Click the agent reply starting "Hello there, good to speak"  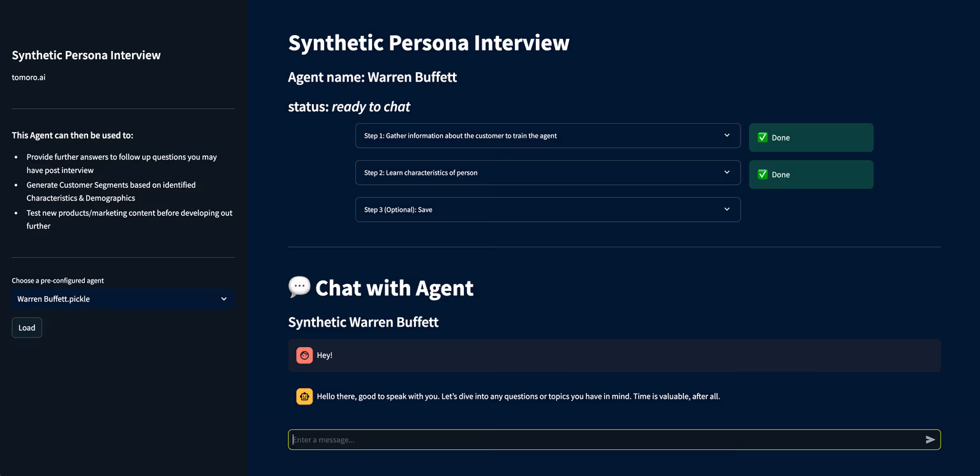click(518, 396)
